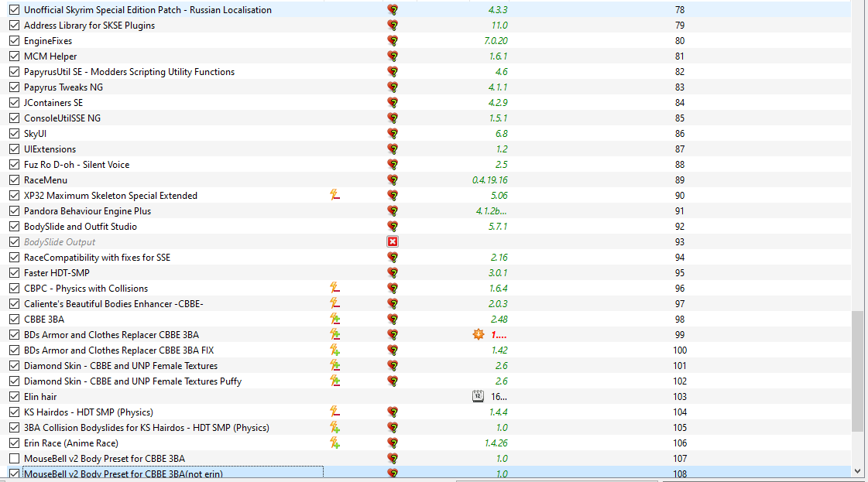Click the conflict lightning icon for XP32 Maximum Skeleton
This screenshot has width=868, height=482.
coord(335,195)
